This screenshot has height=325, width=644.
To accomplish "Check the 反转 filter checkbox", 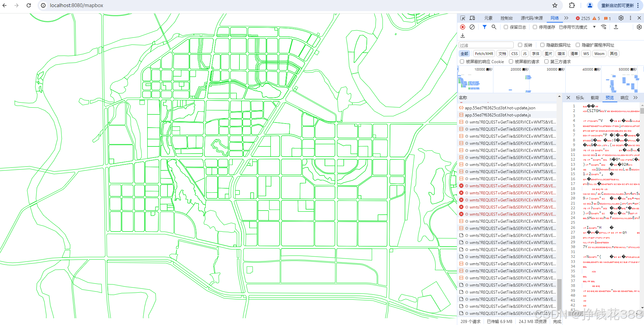I will click(x=520, y=45).
